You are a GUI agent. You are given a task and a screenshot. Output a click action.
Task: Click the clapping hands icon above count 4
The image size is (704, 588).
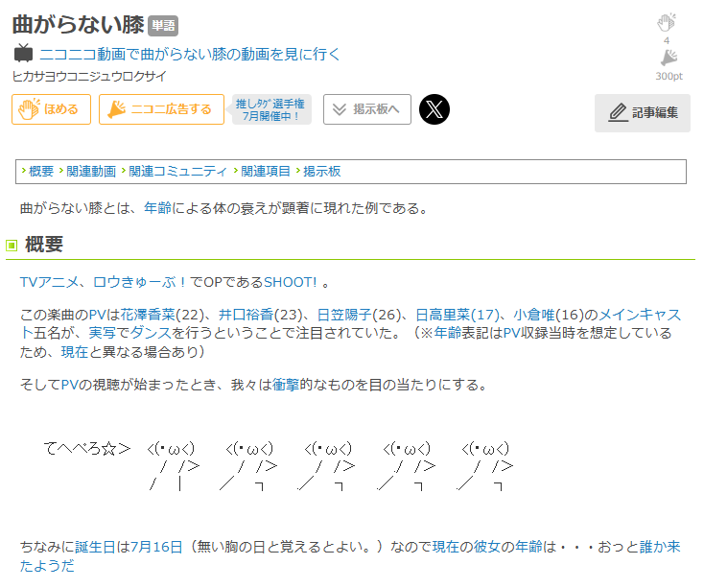[667, 22]
